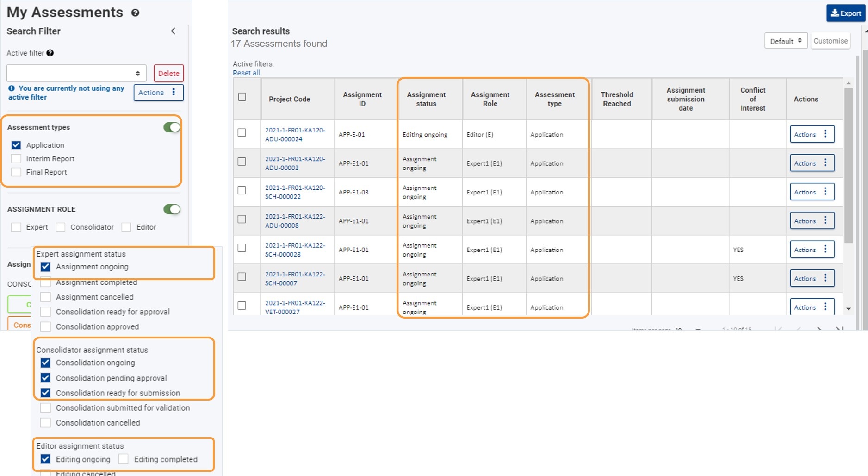The image size is (868, 476).
Task: Open three-dot menu for the SCH-000028 row
Action: pyautogui.click(x=825, y=249)
